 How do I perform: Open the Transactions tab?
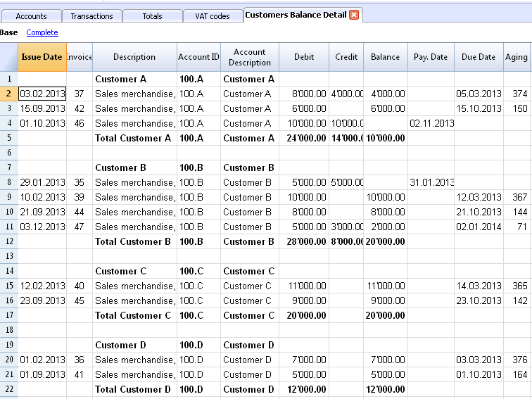tap(91, 16)
